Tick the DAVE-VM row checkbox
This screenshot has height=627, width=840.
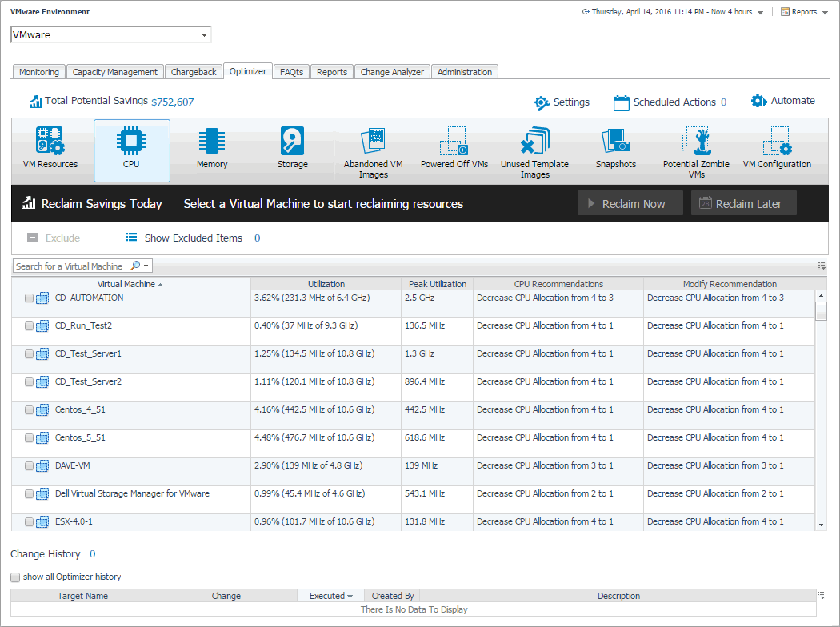[30, 466]
